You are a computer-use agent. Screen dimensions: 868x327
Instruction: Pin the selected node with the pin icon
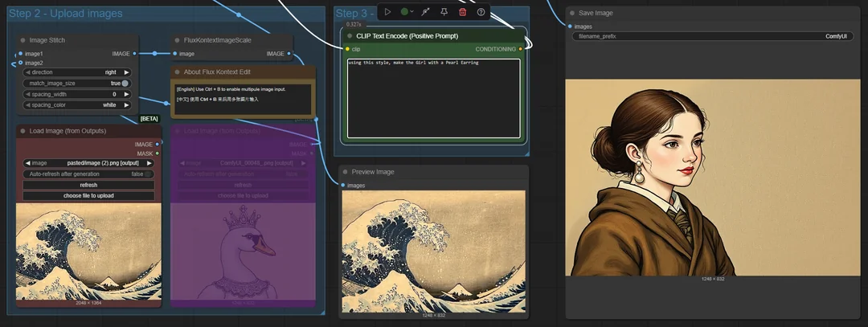click(444, 11)
